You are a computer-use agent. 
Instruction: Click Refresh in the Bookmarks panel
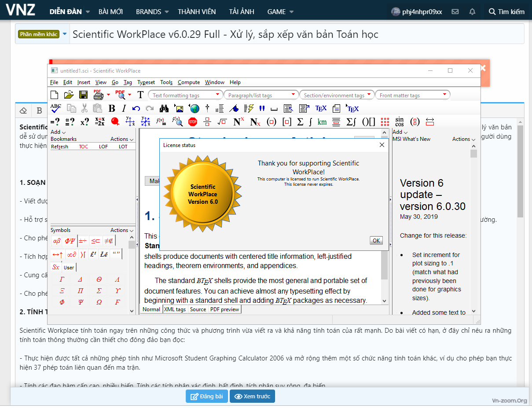[x=60, y=147]
